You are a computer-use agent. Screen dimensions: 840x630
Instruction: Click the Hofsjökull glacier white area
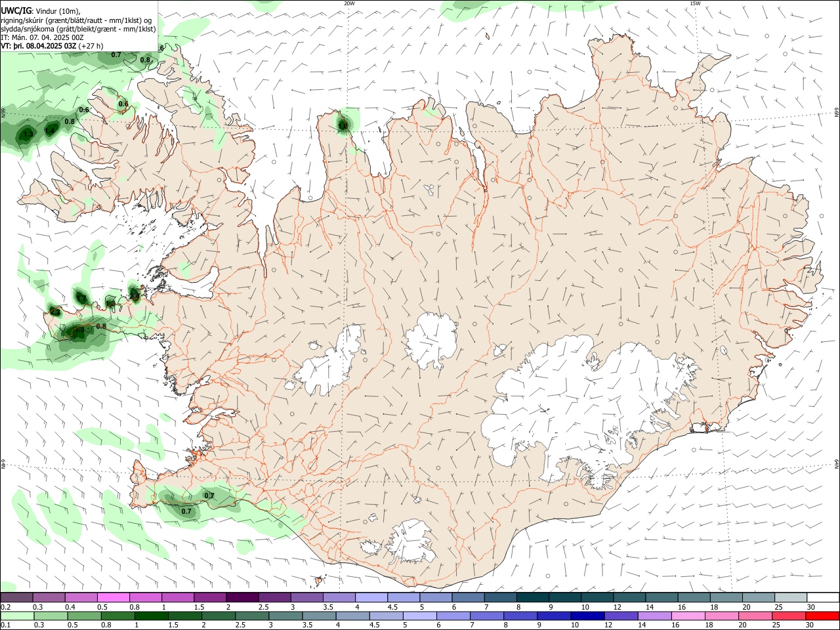pyautogui.click(x=431, y=339)
